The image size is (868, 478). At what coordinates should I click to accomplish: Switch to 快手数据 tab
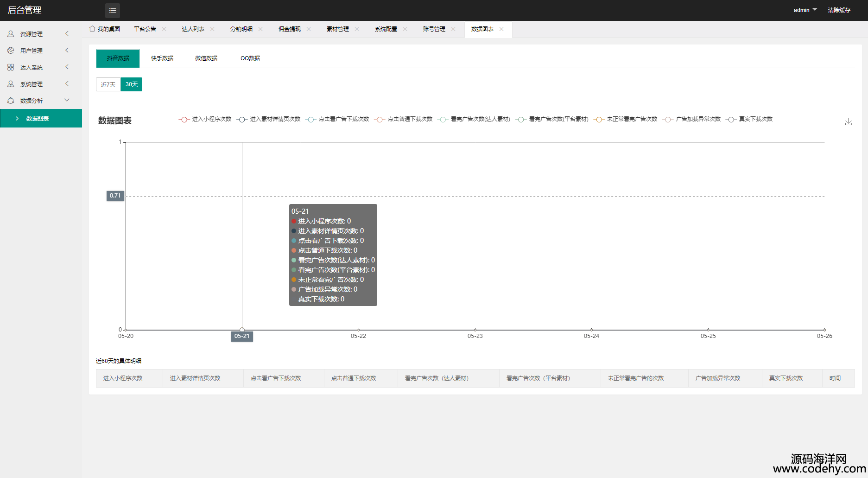point(162,58)
